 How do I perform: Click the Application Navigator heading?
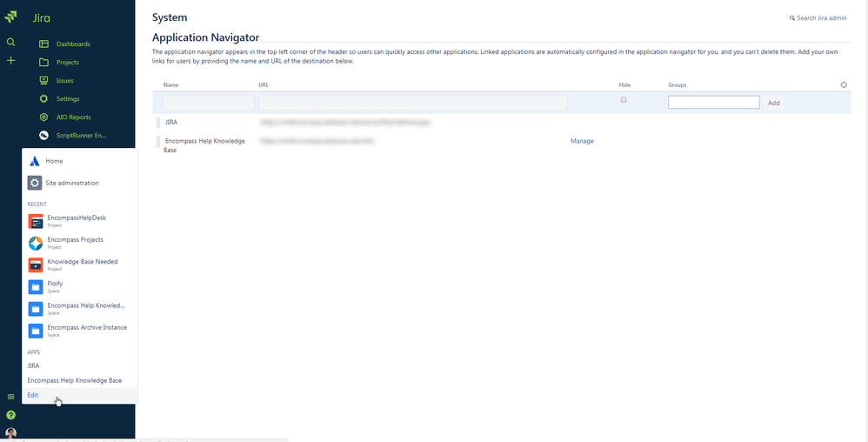coord(205,37)
